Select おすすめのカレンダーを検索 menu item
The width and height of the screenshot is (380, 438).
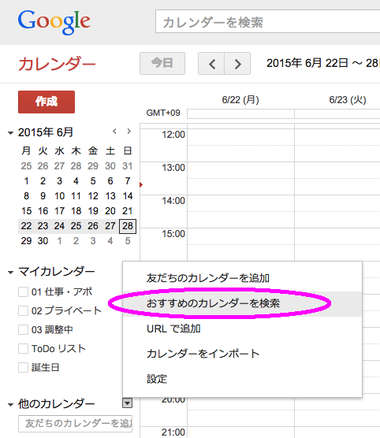tap(242, 303)
